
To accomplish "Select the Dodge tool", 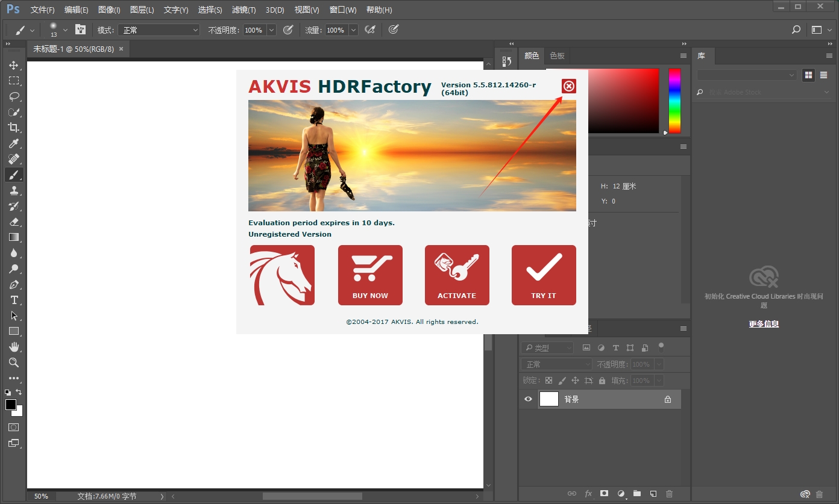I will pyautogui.click(x=14, y=269).
